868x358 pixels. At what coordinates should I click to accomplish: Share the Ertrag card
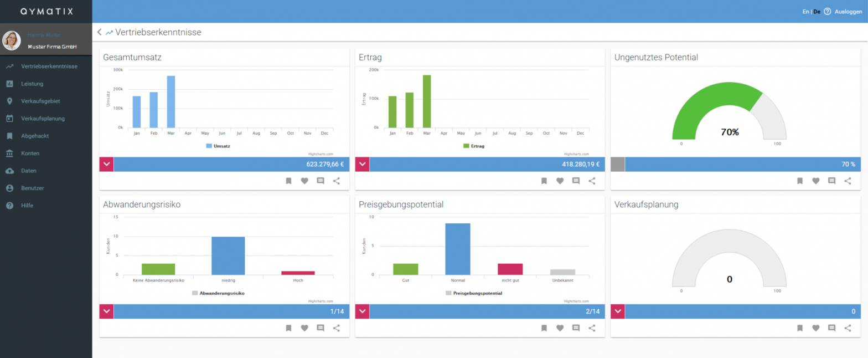[592, 181]
